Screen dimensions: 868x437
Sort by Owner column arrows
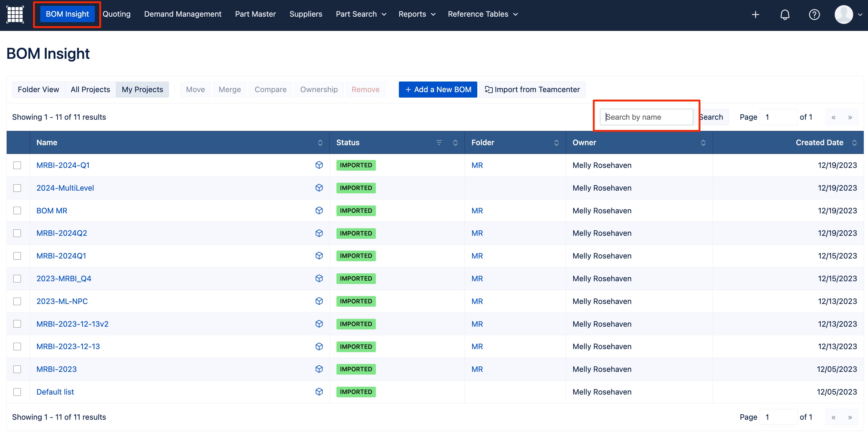[703, 143]
